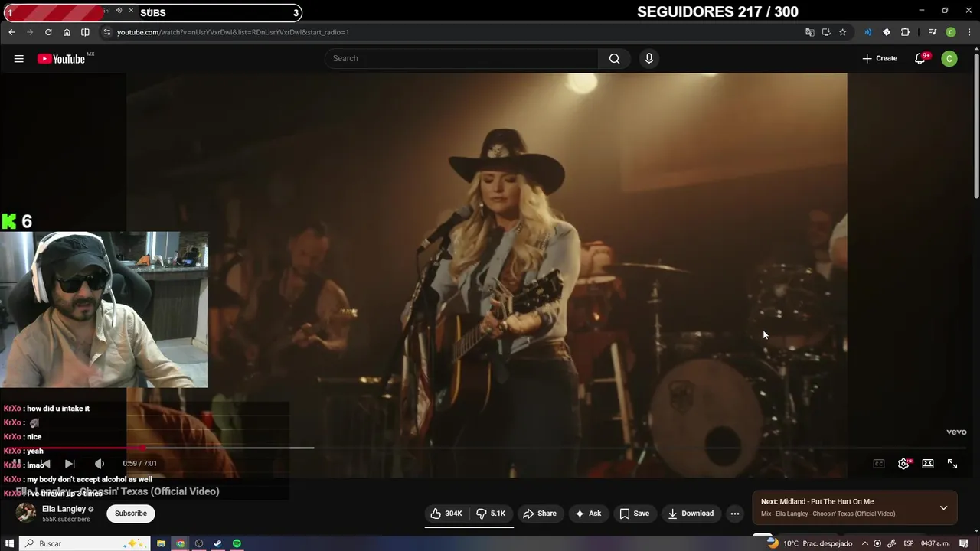Open File Explorer from the taskbar
980x551 pixels.
pyautogui.click(x=162, y=543)
